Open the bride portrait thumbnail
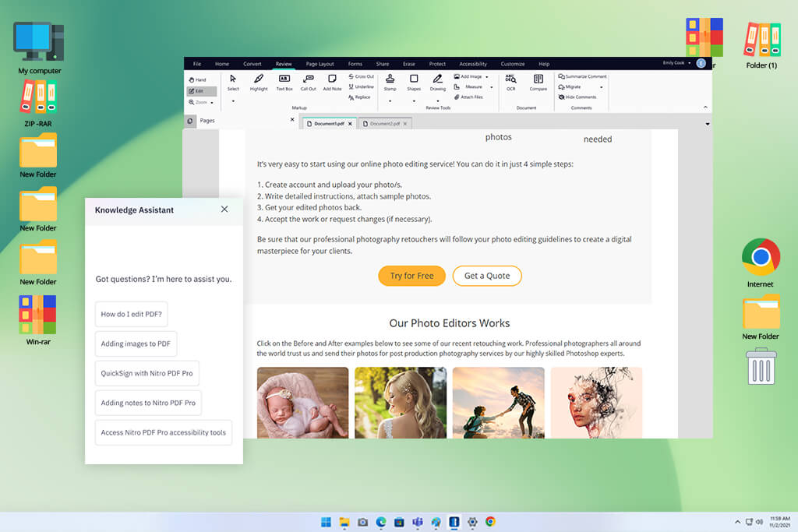The width and height of the screenshot is (798, 532). coord(401,403)
